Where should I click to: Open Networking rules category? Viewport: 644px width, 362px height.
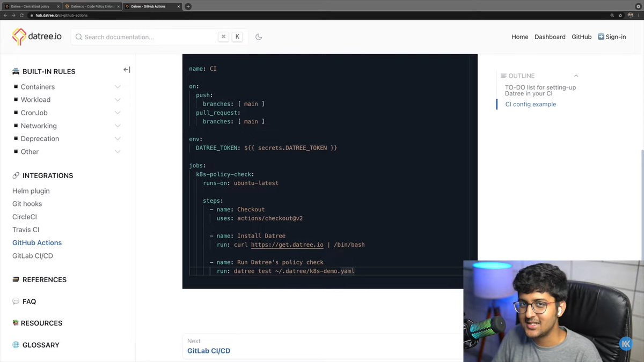coord(39,126)
